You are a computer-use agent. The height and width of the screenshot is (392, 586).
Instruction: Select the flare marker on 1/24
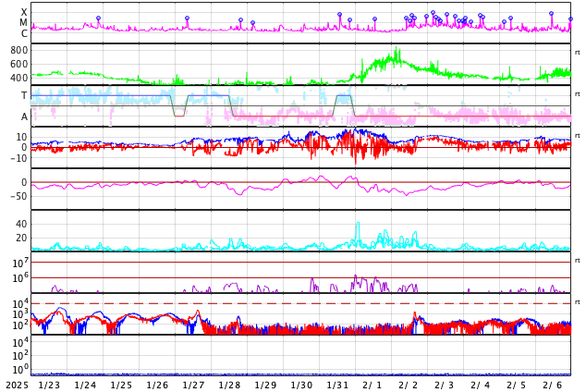click(x=98, y=18)
